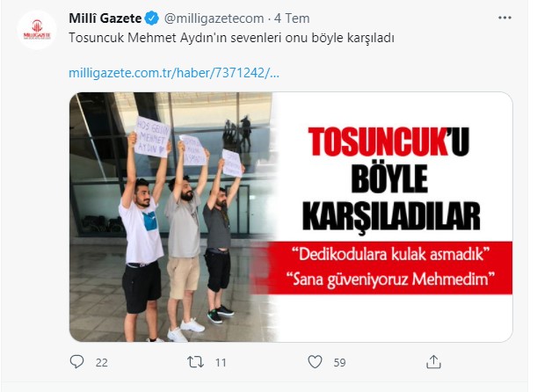This screenshot has width=537, height=392.
Task: View the 59 likes count
Action: pos(339,362)
